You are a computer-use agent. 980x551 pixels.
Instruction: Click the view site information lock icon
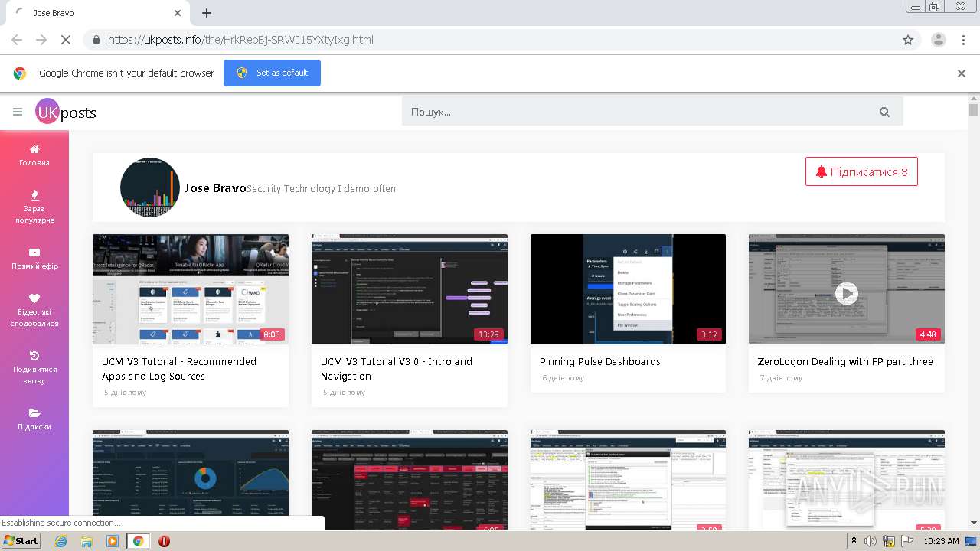(x=96, y=40)
